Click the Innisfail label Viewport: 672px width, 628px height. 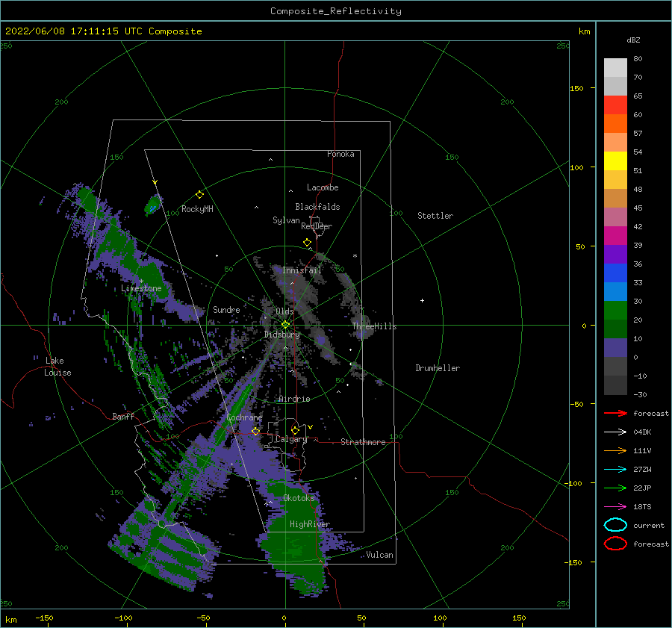coord(302,270)
